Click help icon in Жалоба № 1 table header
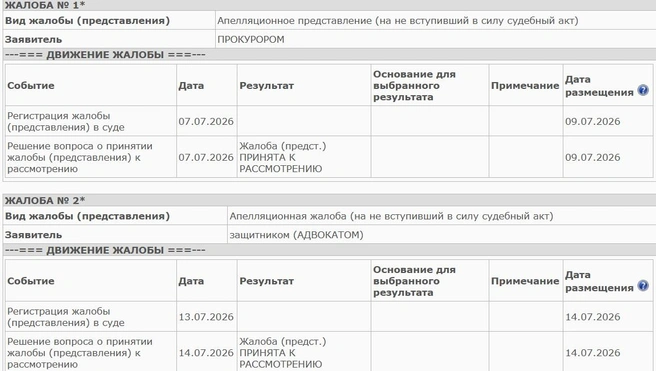Image resolution: width=656 pixels, height=371 pixels. coord(643,90)
